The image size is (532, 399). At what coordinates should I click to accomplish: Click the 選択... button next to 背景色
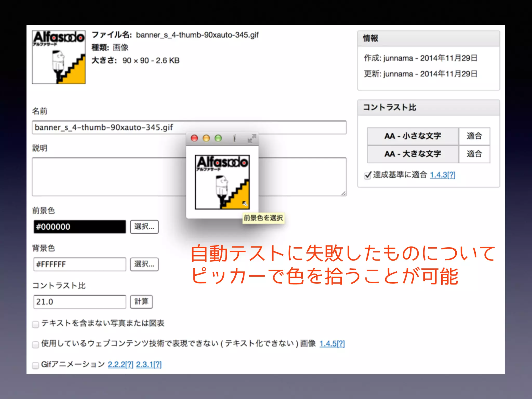(x=144, y=264)
